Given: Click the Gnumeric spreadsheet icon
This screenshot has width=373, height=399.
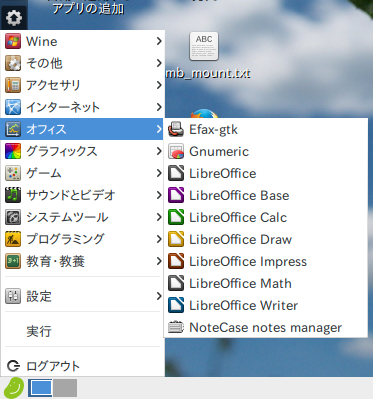Looking at the screenshot, I should pyautogui.click(x=176, y=151).
